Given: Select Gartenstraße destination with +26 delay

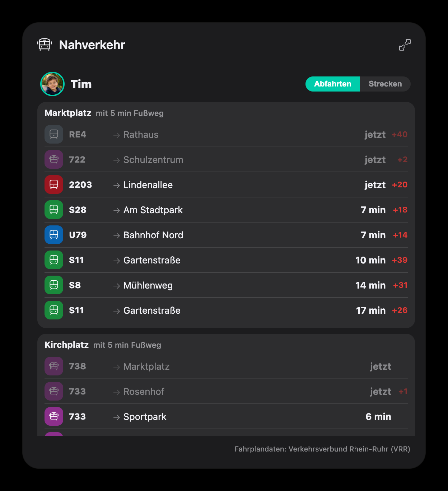Looking at the screenshot, I should (152, 310).
